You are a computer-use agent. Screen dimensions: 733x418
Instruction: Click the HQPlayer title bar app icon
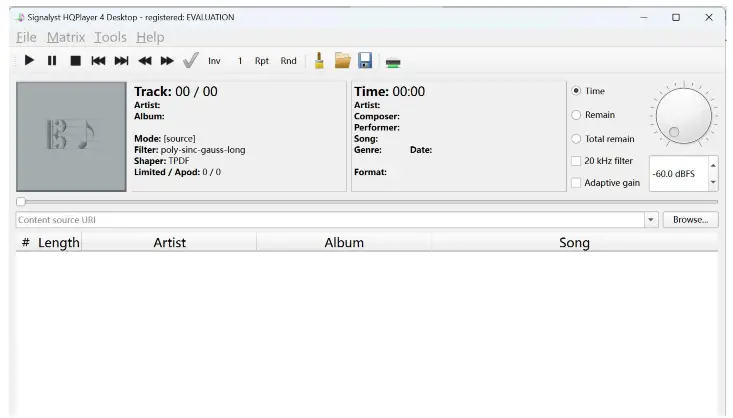[x=20, y=18]
